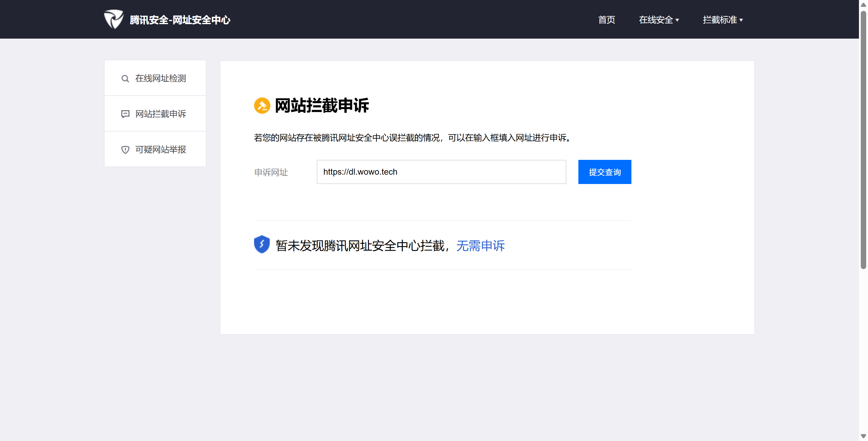The height and width of the screenshot is (441, 868).
Task: Click the orange gavel icon by the heading
Action: [x=262, y=106]
